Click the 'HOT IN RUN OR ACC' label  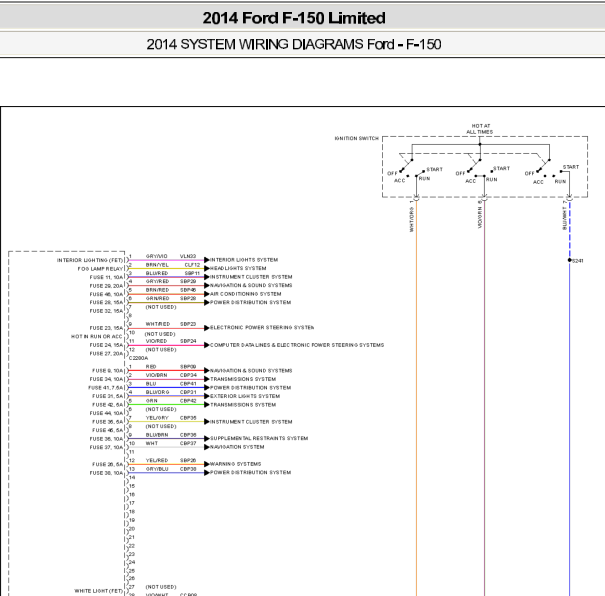pos(96,336)
